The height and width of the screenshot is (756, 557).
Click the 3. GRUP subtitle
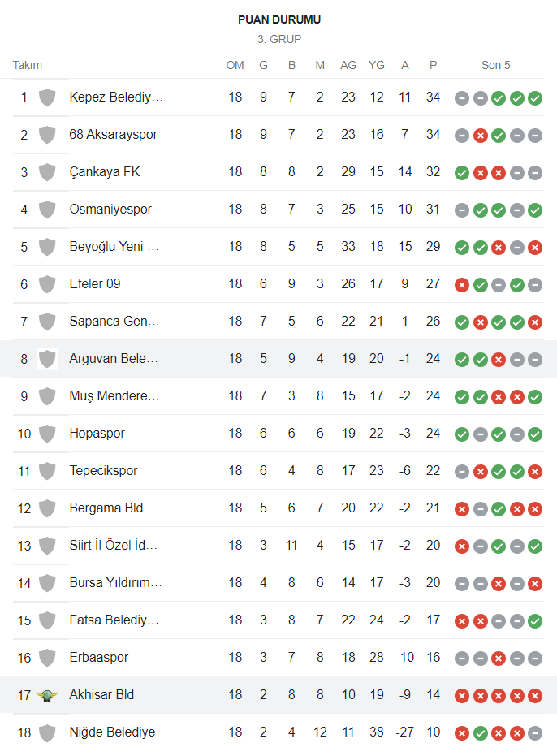(x=279, y=39)
